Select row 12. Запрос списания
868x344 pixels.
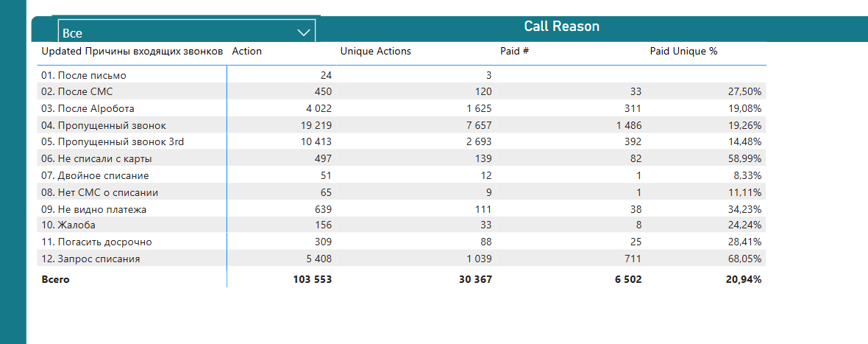pyautogui.click(x=402, y=258)
